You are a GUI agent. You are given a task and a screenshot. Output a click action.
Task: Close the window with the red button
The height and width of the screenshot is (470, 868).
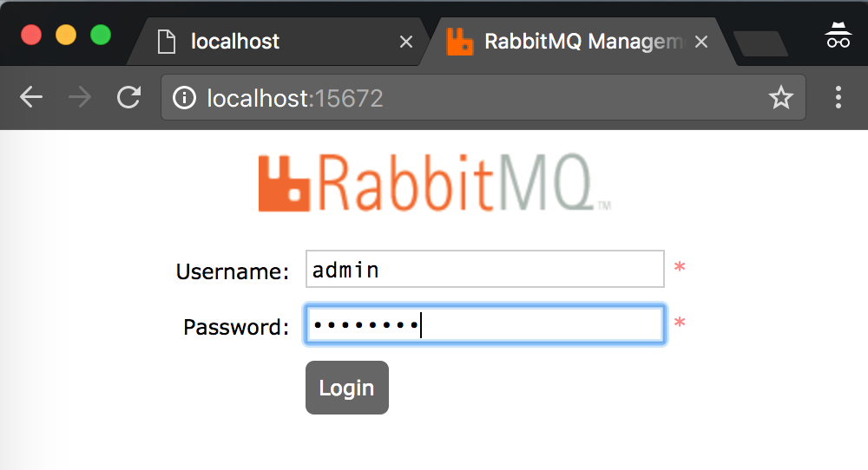coord(31,35)
